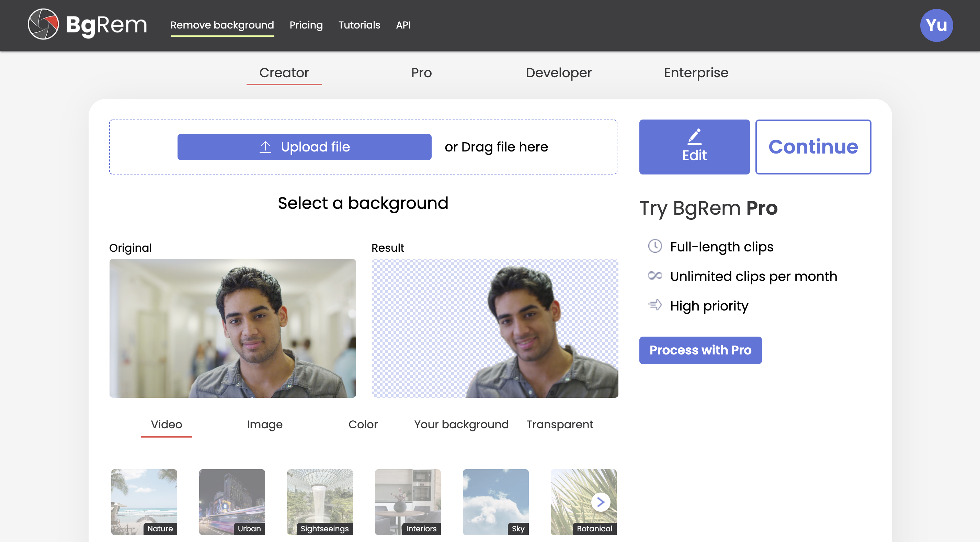Click the infinity icon for unlimited clips

655,275
